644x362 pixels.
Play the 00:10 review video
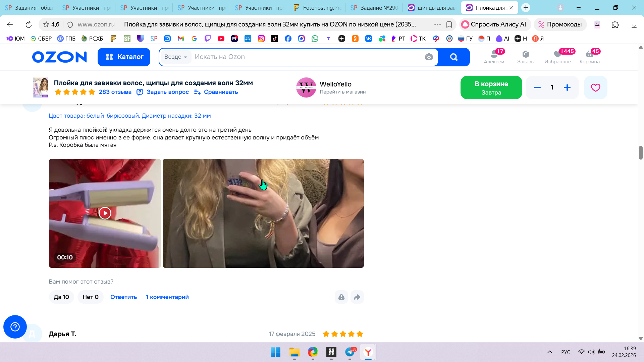click(105, 213)
